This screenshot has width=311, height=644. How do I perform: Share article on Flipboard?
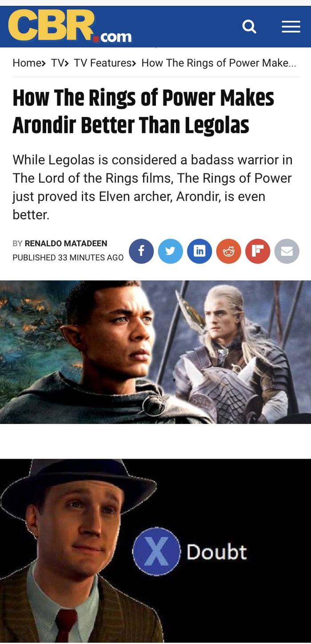click(x=258, y=251)
